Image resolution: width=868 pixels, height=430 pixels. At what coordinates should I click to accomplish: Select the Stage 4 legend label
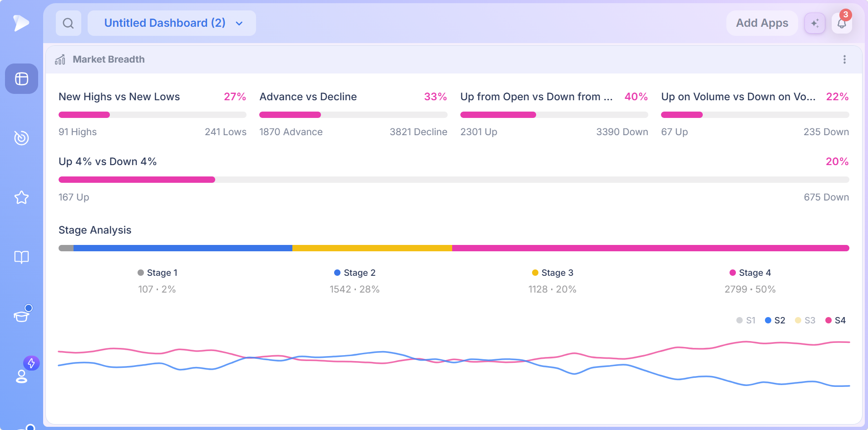(750, 273)
